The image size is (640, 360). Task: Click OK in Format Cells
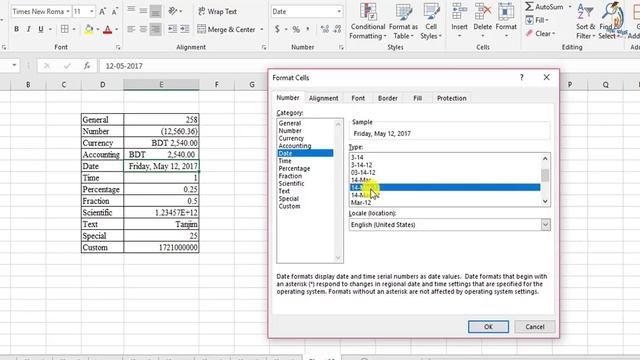(x=488, y=327)
